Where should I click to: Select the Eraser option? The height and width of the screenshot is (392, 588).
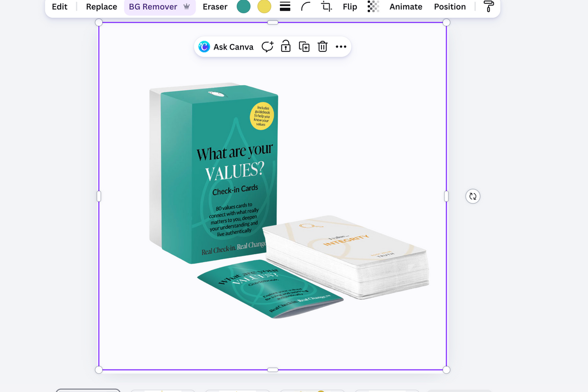point(215,7)
